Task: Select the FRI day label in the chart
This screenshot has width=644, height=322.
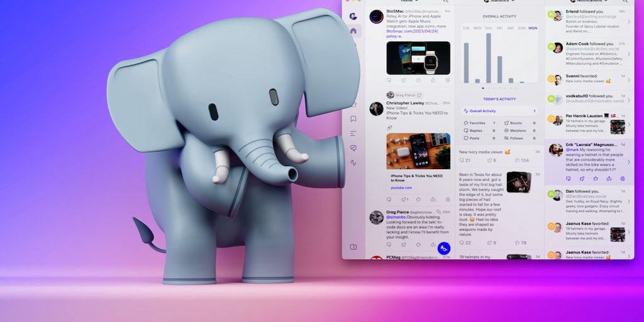Action: pyautogui.click(x=499, y=28)
